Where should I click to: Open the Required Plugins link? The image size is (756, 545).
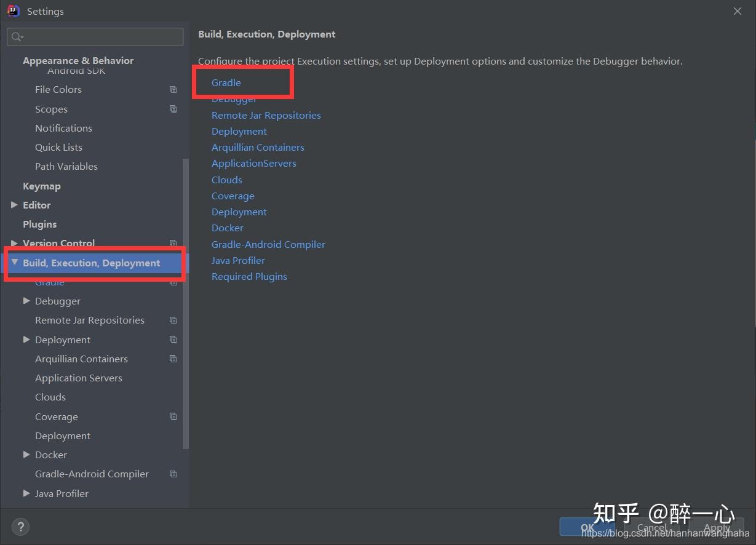[x=249, y=276]
